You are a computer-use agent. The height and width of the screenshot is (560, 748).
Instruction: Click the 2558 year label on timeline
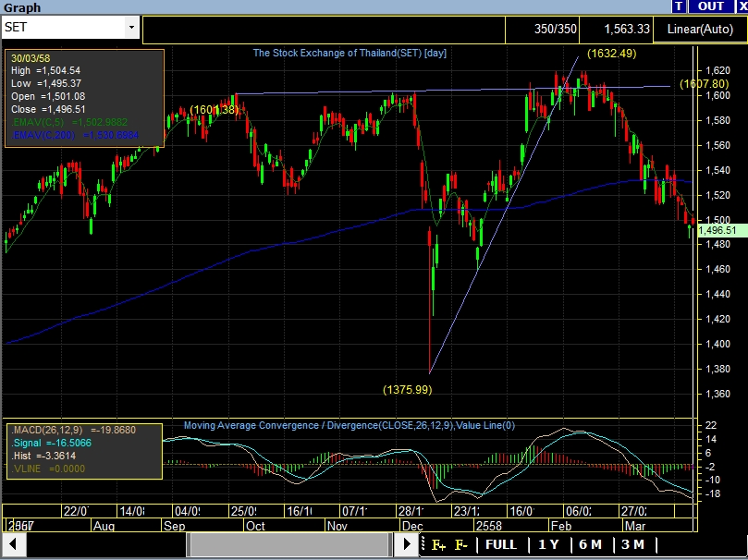(x=489, y=526)
